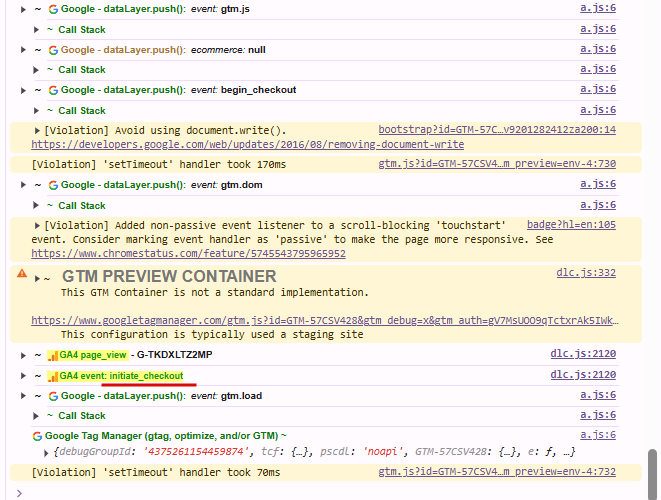661x500 pixels.
Task: Select the G-TKDXLTZ2MP measurement ID text
Action: point(175,355)
